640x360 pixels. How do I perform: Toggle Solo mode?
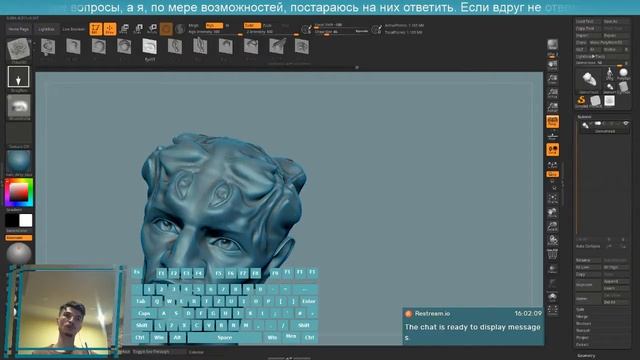(x=553, y=296)
